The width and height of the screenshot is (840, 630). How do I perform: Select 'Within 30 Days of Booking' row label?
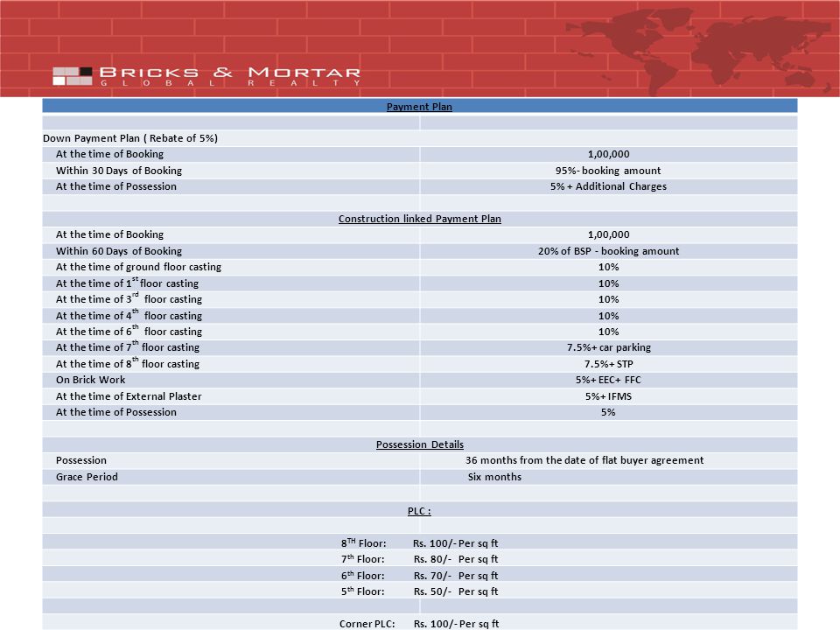tap(119, 171)
